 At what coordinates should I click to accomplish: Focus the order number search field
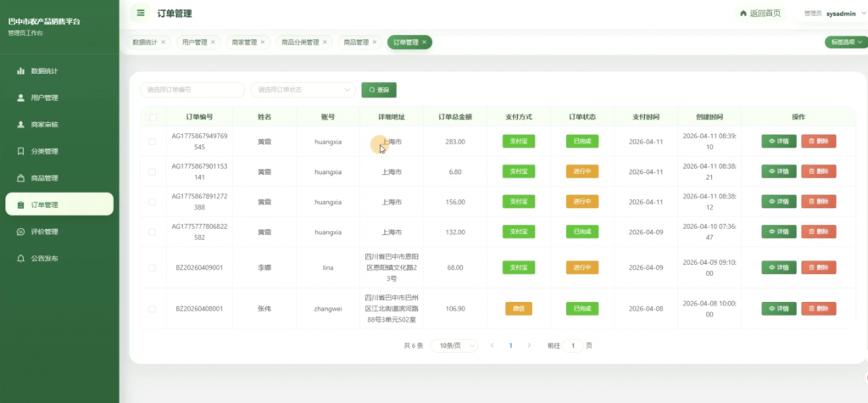[192, 90]
